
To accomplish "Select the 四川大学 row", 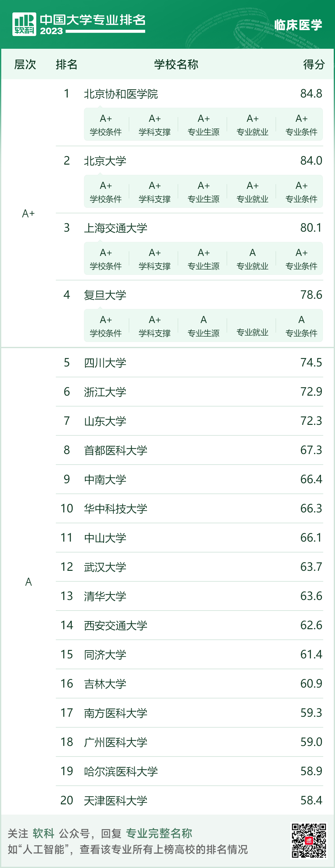I will coord(189,363).
